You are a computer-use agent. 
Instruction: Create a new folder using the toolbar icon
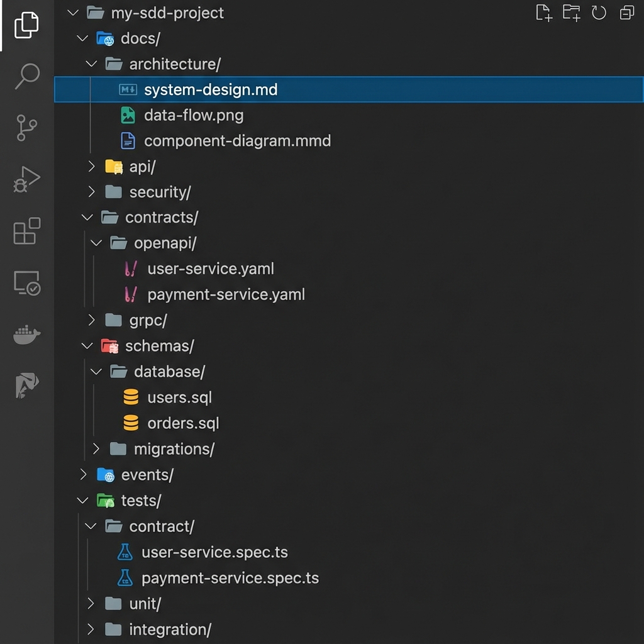click(571, 13)
